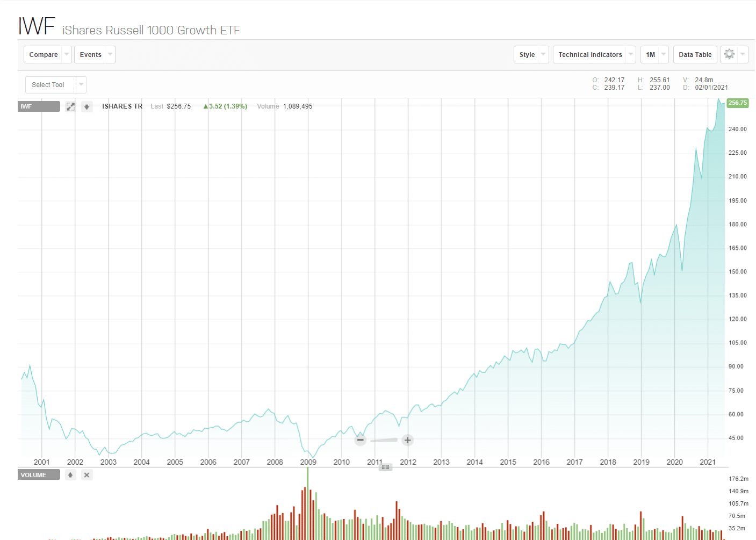This screenshot has width=756, height=540.
Task: Open the Compare dropdown
Action: (47, 54)
